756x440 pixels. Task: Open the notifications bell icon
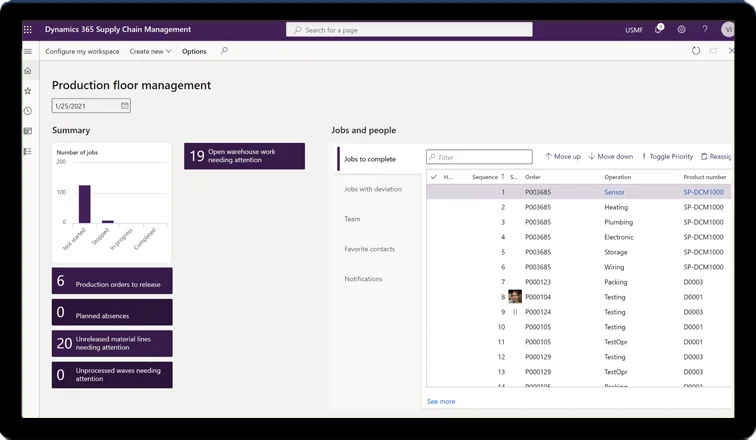click(x=658, y=30)
